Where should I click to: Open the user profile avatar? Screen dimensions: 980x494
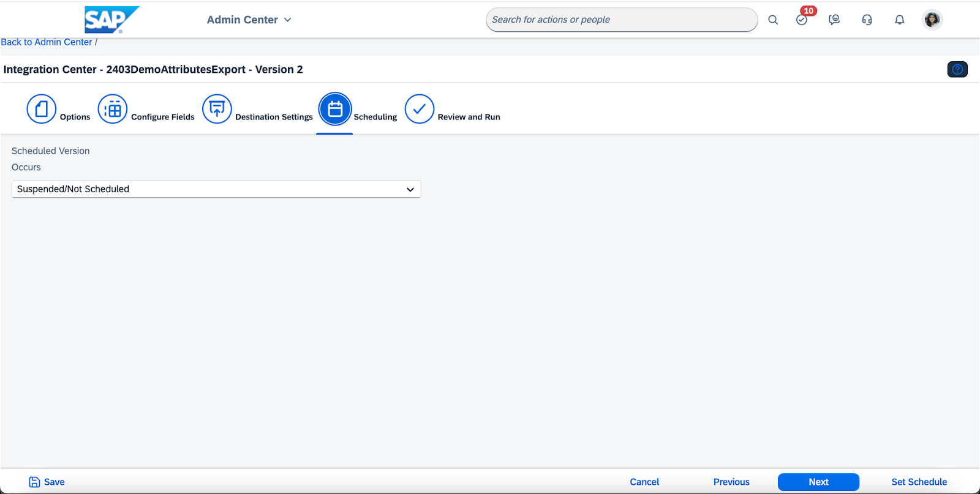point(932,20)
